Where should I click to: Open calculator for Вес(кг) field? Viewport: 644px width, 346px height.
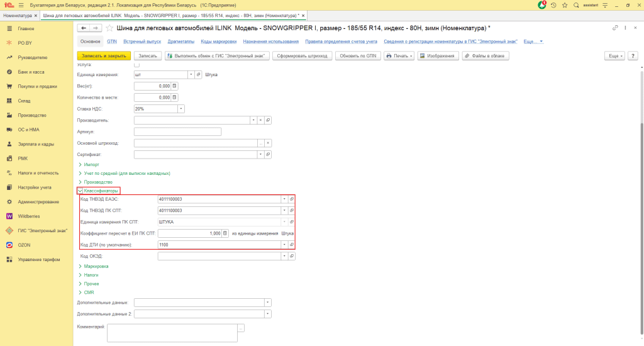point(174,86)
